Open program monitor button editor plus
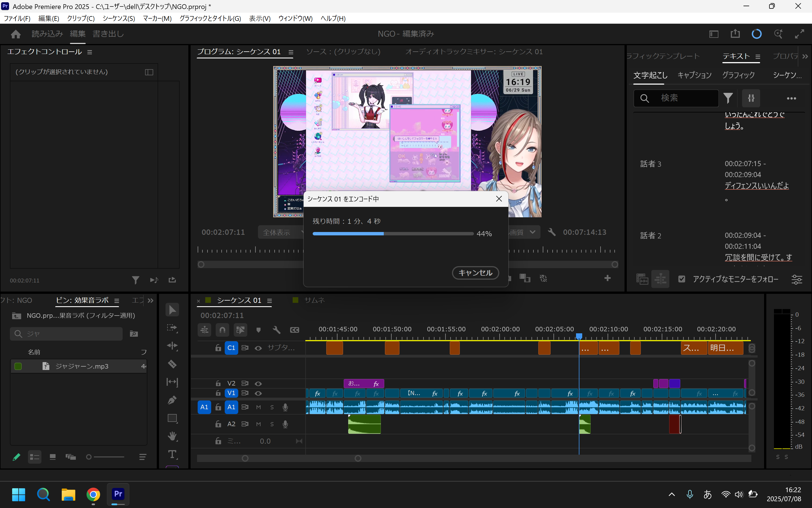The width and height of the screenshot is (812, 508). [607, 278]
